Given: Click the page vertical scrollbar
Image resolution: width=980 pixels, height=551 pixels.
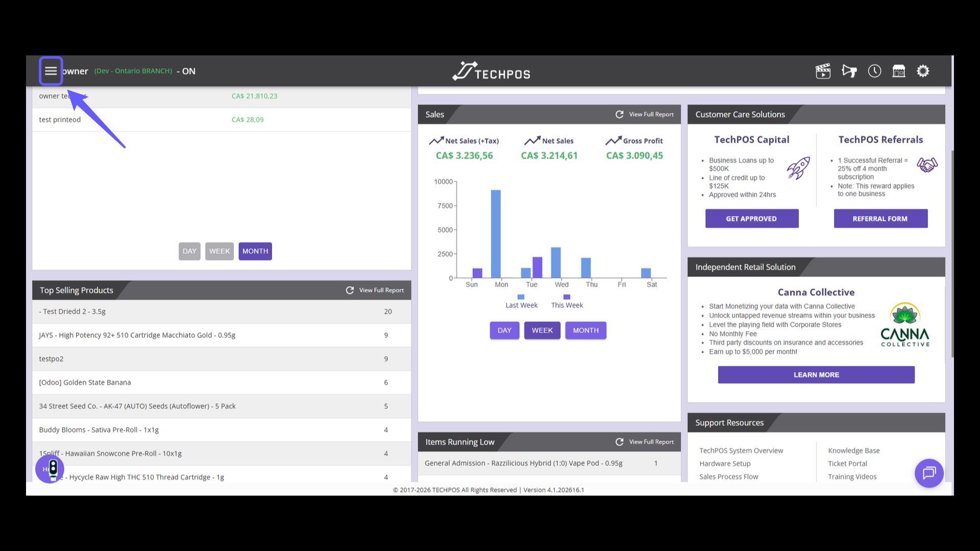Looking at the screenshot, I should (x=952, y=255).
